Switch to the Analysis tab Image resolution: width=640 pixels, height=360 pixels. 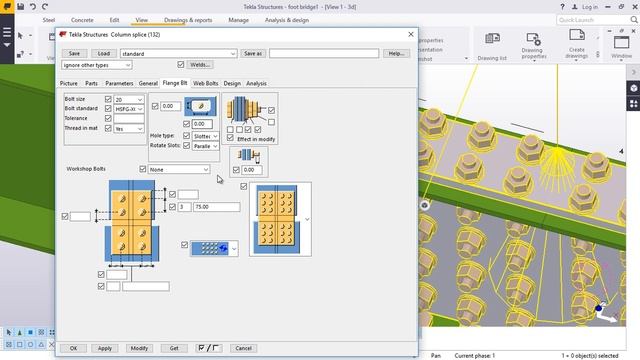click(x=256, y=83)
